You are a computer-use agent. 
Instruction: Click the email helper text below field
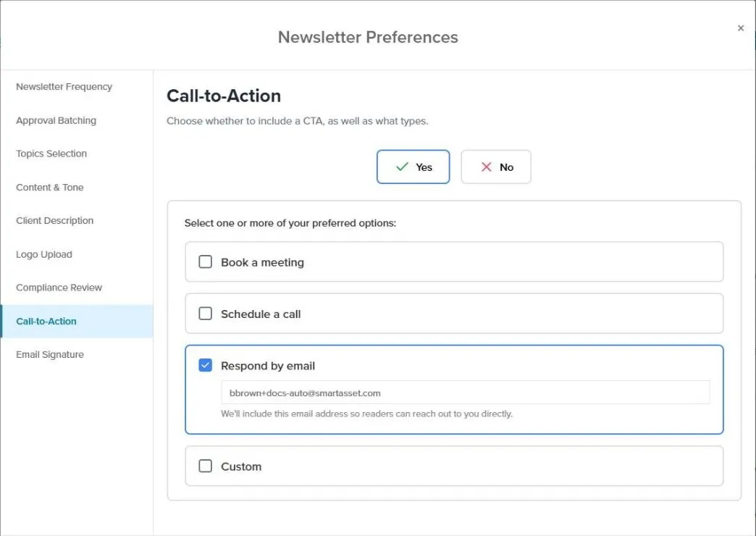(x=367, y=414)
